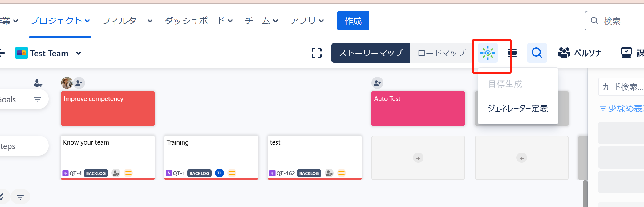Switch to ストーリーマップ view
This screenshot has width=644, height=207.
[x=371, y=53]
